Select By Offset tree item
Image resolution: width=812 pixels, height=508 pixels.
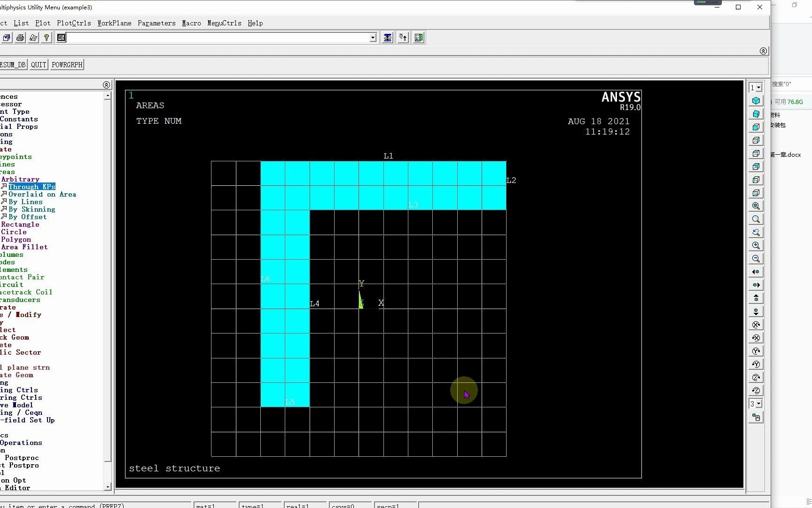tap(28, 217)
